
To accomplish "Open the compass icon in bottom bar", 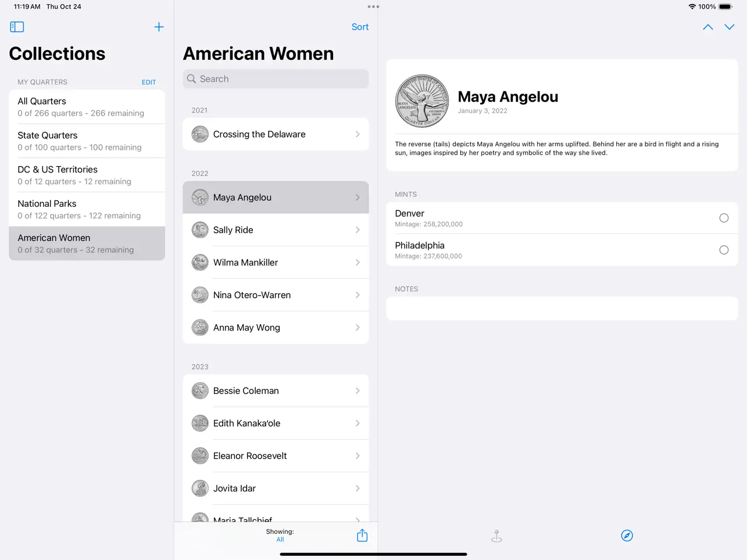I will click(x=627, y=536).
